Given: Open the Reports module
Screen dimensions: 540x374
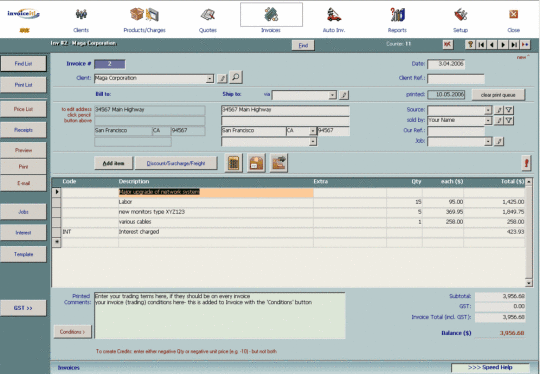Looking at the screenshot, I should [397, 14].
